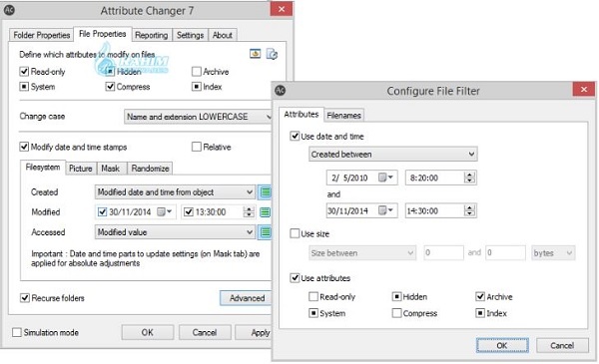Viewport: 599px width, 364px height.
Task: Click the green list icon beside Modified
Action: coord(266,212)
